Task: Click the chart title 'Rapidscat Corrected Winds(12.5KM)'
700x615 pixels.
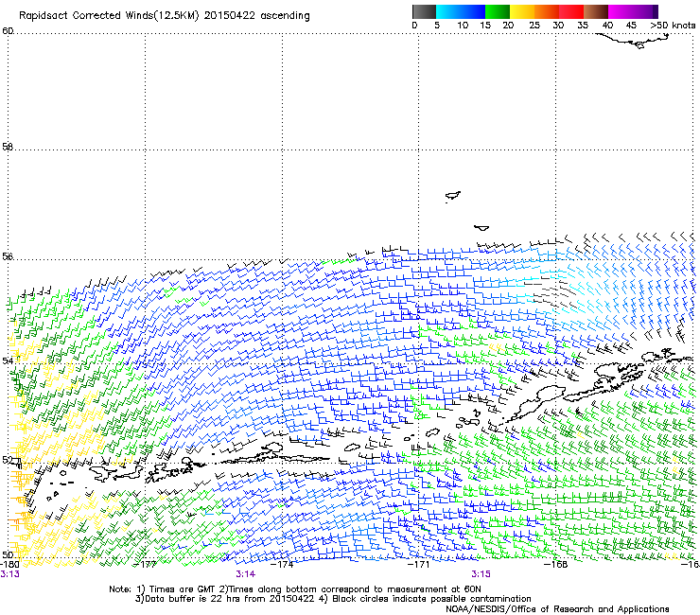Action: 109,16
